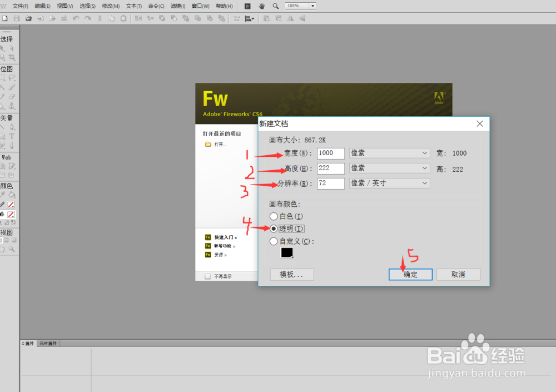Select the Crop tool
The height and width of the screenshot is (392, 556).
[12, 57]
